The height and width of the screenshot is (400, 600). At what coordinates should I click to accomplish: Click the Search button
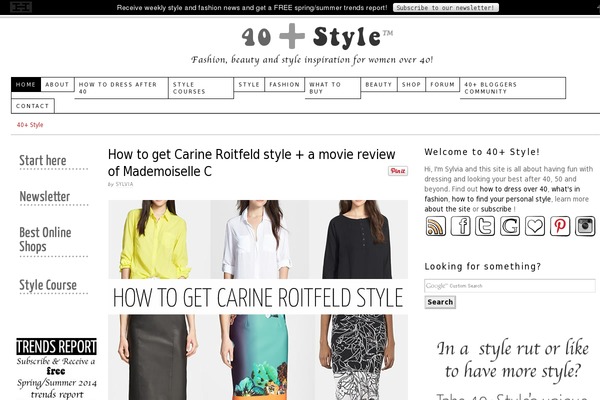pos(440,302)
